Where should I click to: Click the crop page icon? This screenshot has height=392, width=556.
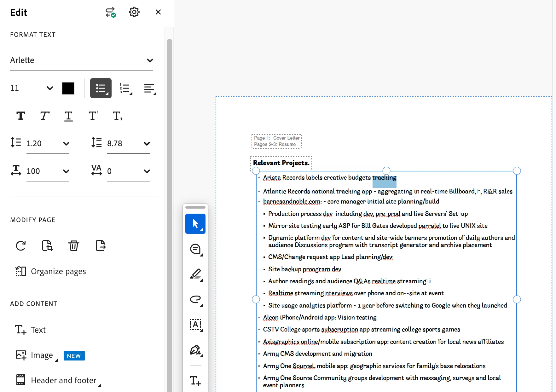(x=47, y=246)
